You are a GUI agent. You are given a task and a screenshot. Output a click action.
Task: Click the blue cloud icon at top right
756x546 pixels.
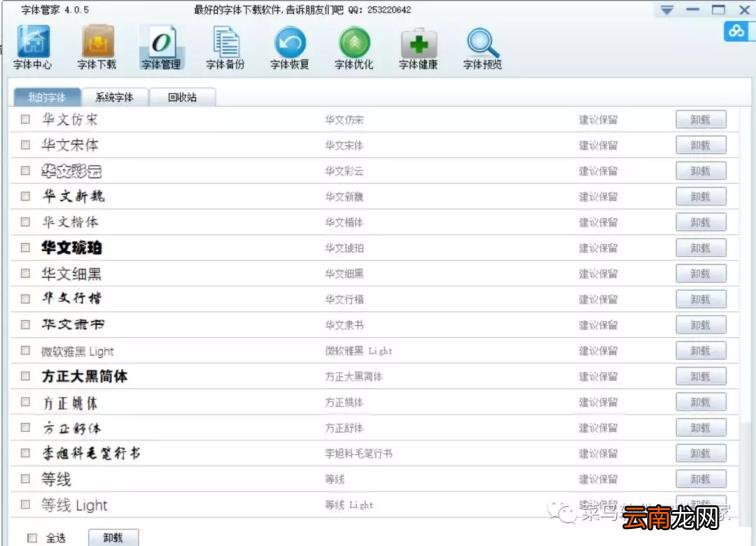[736, 31]
